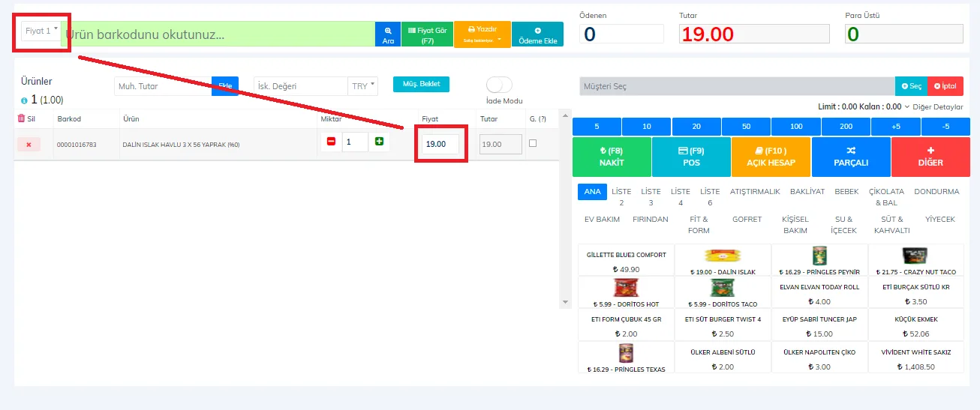Screen dimensions: 980x410
Task: Switch to LİSTE 2 tab
Action: click(x=621, y=197)
